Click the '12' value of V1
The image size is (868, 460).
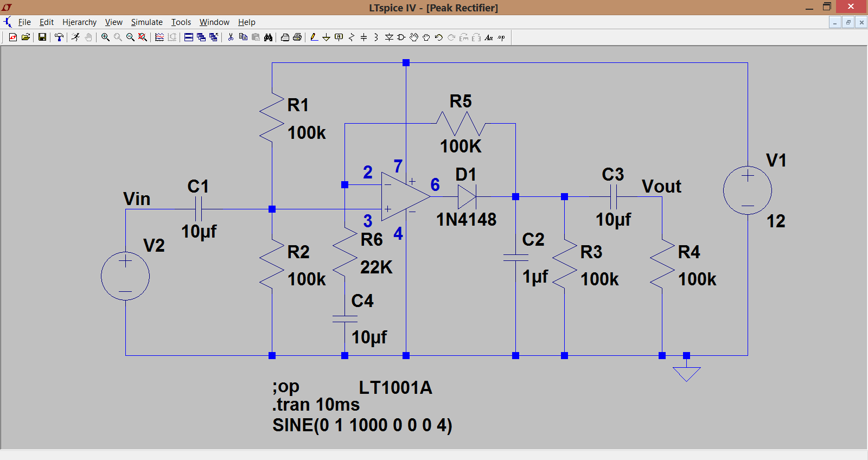pyautogui.click(x=776, y=221)
